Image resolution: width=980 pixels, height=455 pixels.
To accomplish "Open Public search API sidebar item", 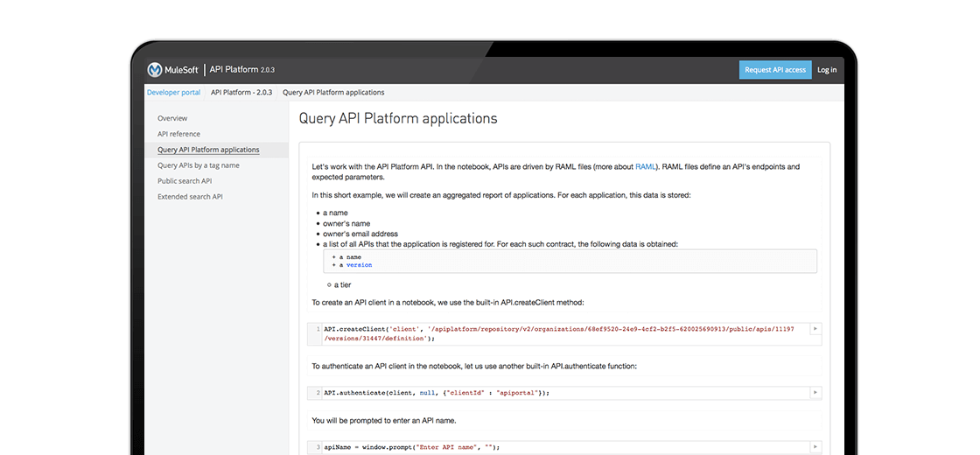I will [185, 181].
